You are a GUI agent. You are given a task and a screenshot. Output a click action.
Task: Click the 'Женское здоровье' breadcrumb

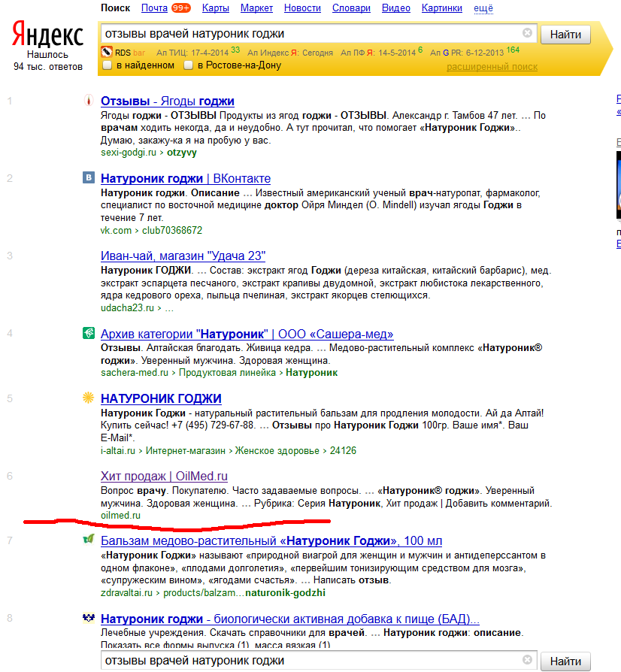pos(277,450)
